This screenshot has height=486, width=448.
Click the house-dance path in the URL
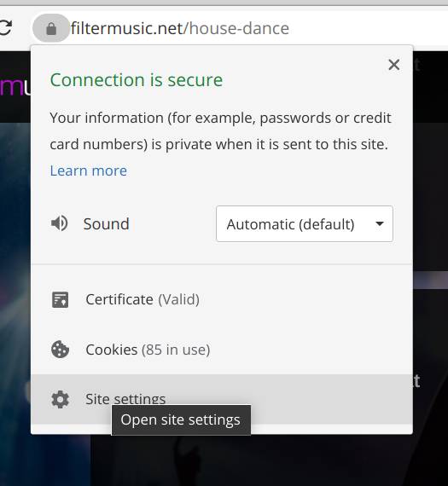pyautogui.click(x=239, y=28)
